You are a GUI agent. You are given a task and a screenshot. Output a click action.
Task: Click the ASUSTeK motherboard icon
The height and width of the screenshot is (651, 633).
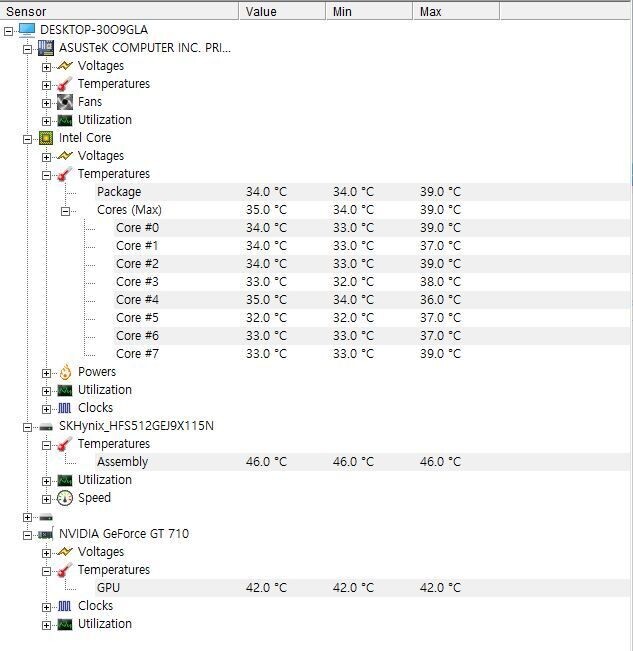point(46,48)
